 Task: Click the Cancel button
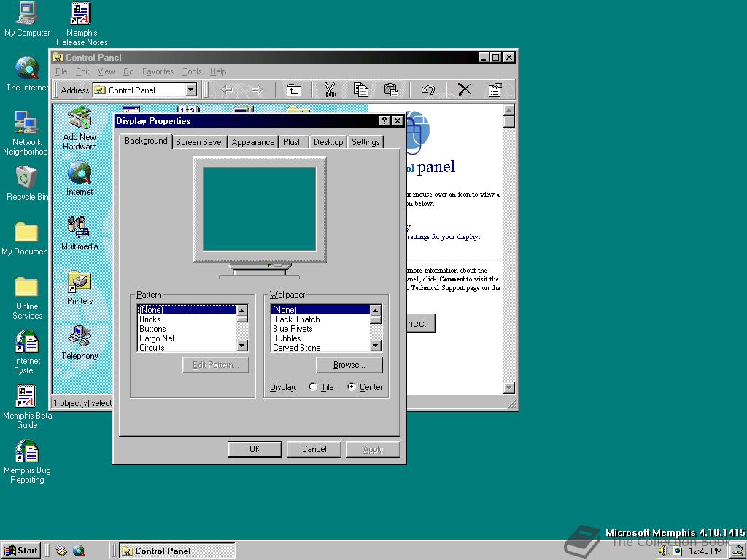pos(314,449)
